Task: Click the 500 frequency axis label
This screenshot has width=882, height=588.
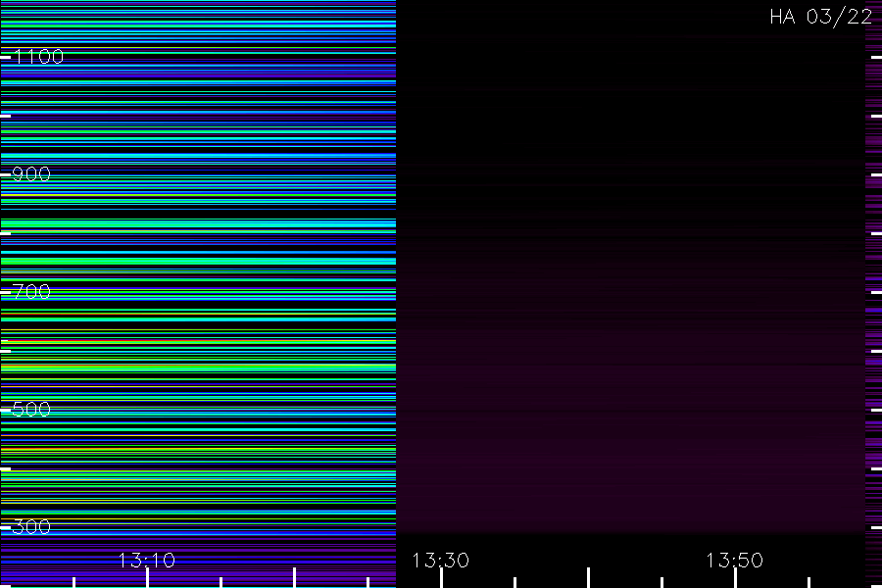Action: (x=31, y=409)
